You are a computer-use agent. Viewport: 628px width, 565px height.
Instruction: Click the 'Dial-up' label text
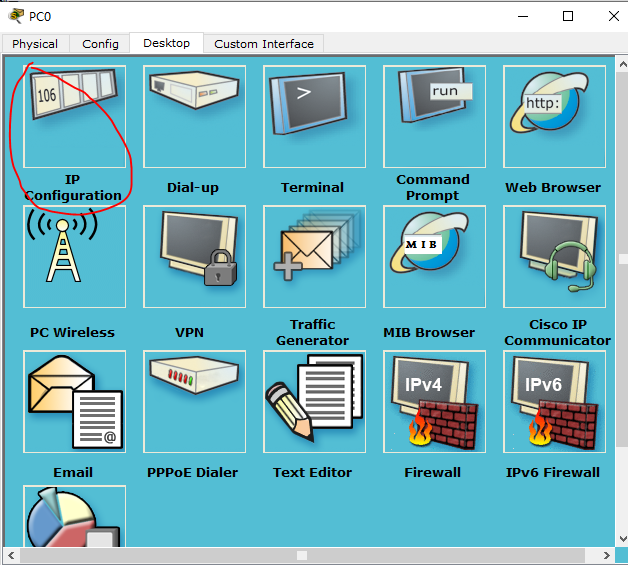click(x=193, y=187)
